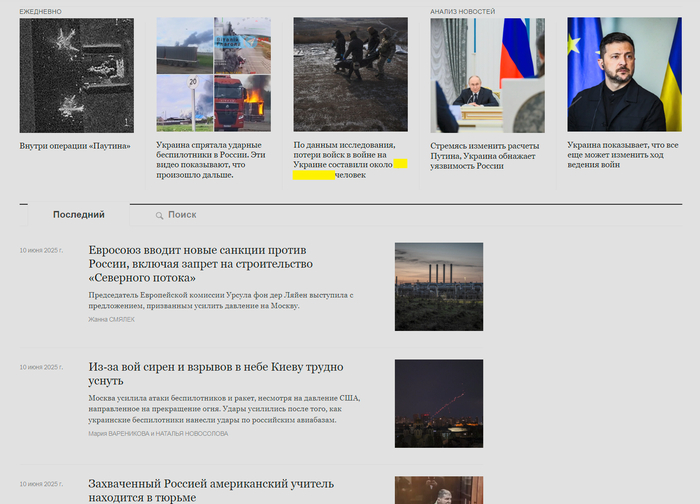
Task: Click the Zelensky photo with EU flag
Action: 624,75
